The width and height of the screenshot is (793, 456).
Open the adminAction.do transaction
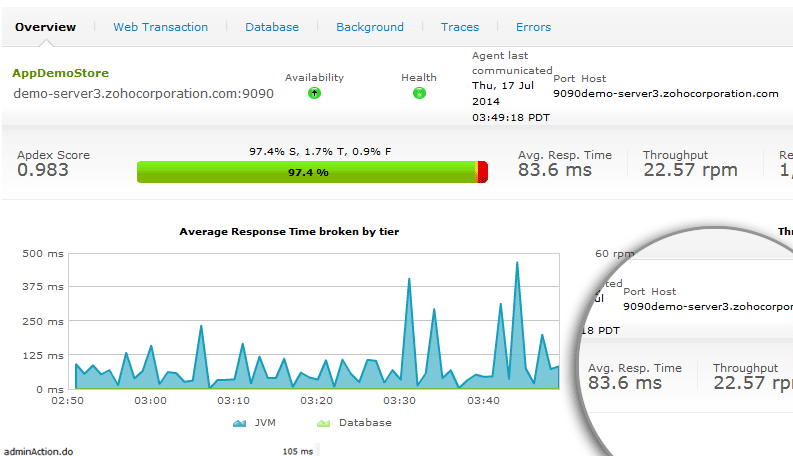point(38,451)
